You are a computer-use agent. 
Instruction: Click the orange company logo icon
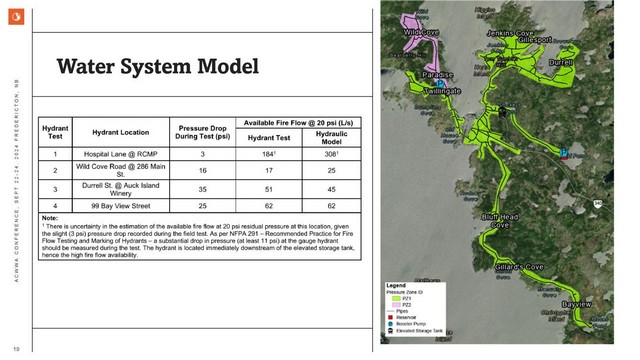click(16, 17)
